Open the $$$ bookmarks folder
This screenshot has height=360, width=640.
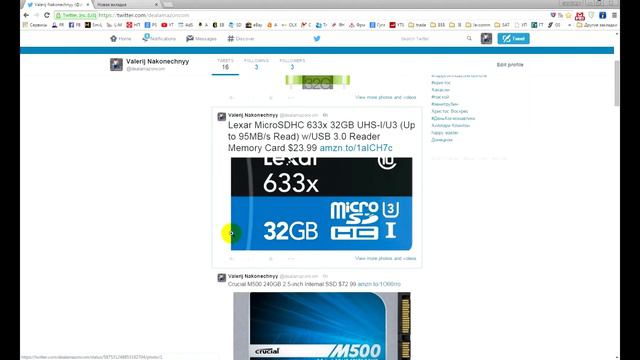tap(438, 25)
